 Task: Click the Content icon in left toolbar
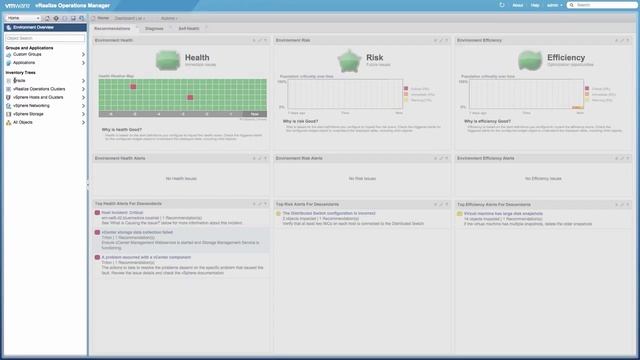[73, 18]
